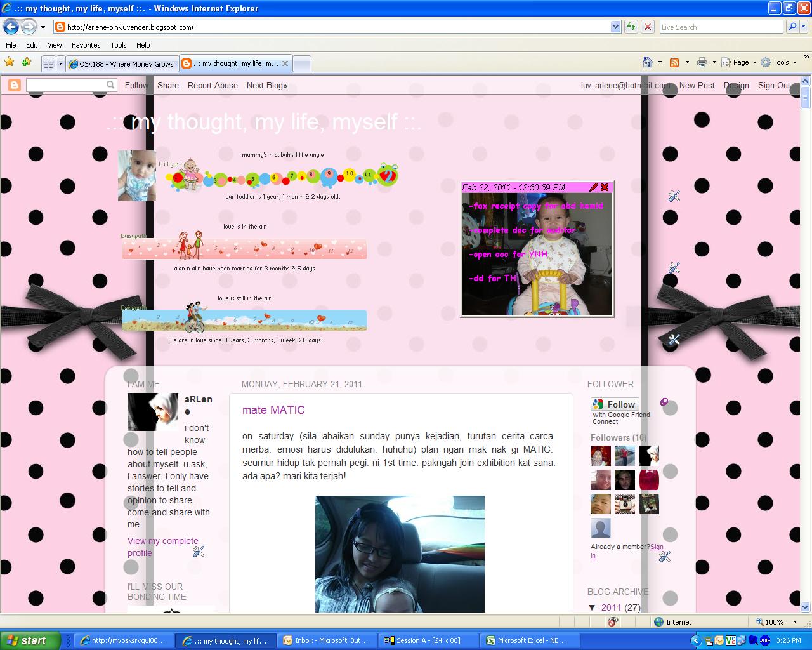Click the Add to Favorites icon
This screenshot has width=812, height=650.
click(26, 62)
